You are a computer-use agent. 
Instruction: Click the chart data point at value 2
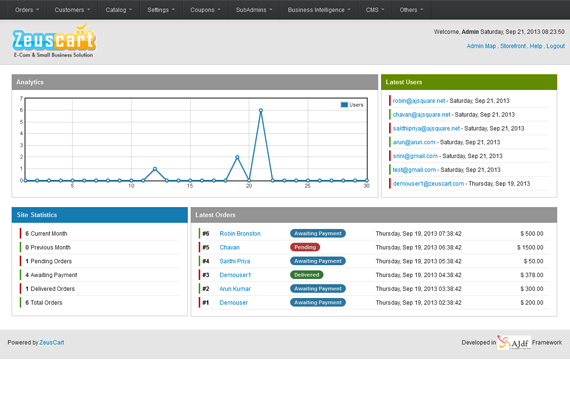click(x=237, y=157)
